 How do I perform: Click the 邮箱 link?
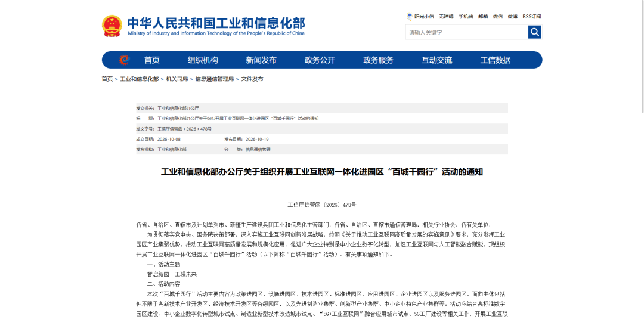pos(483,17)
